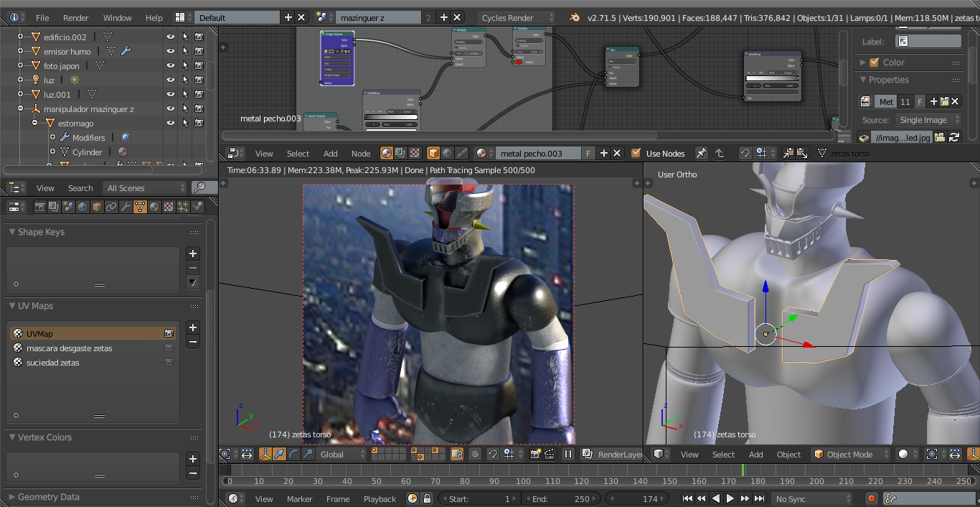Viewport: 980px width, 507px height.
Task: Open the World properties globe tab
Action: click(x=83, y=207)
